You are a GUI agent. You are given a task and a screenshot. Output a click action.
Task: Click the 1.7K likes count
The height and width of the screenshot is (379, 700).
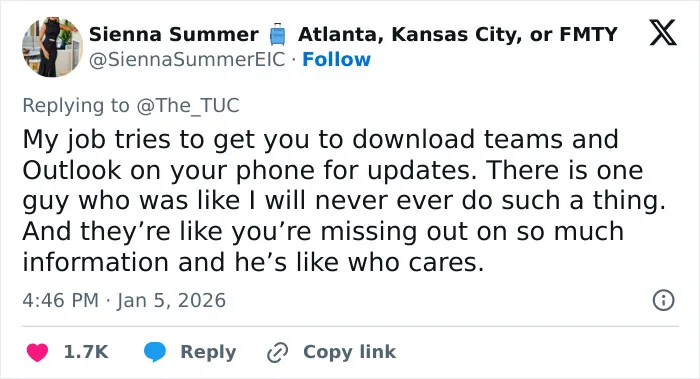point(86,352)
